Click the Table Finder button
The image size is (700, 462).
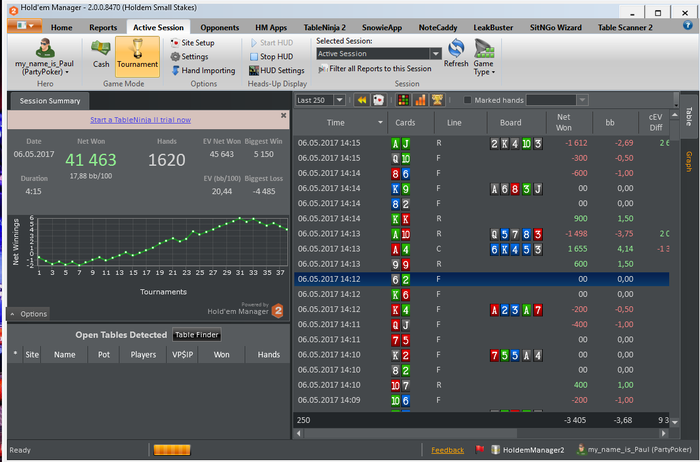[x=196, y=335]
